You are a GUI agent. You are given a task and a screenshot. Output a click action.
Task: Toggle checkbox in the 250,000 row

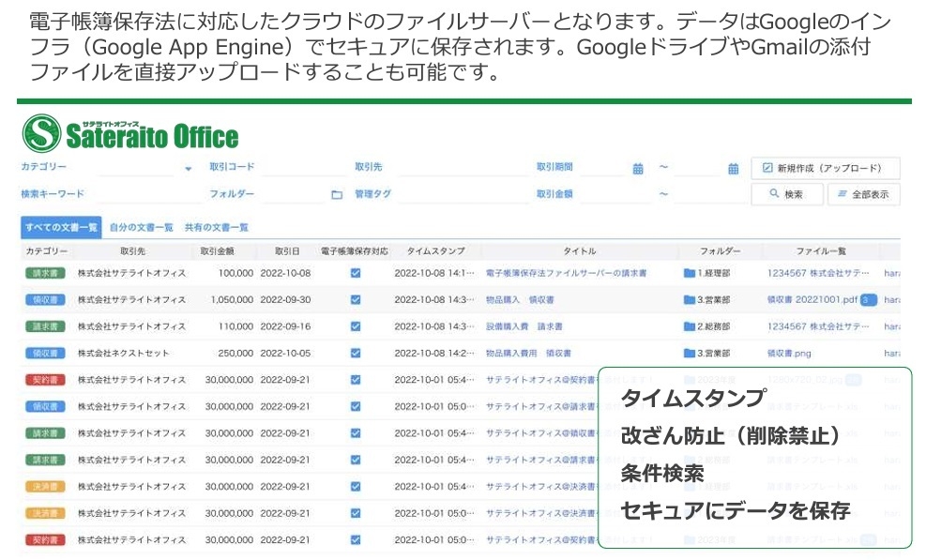tap(356, 354)
